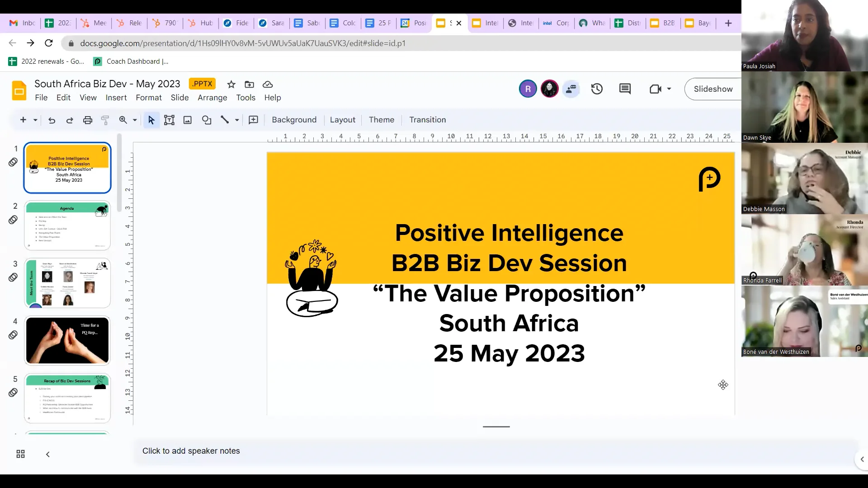The image size is (868, 488).
Task: Open the Line tool dropdown
Action: click(236, 120)
